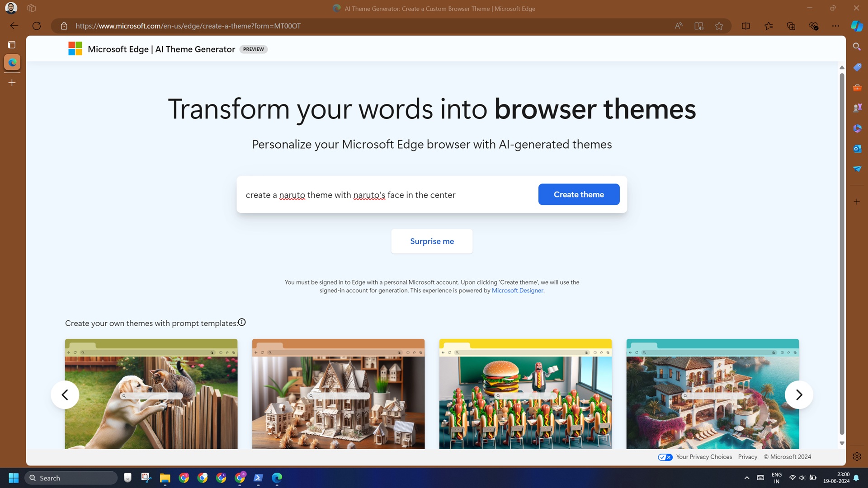Open File Explorer from taskbar
868x488 pixels.
point(165,478)
